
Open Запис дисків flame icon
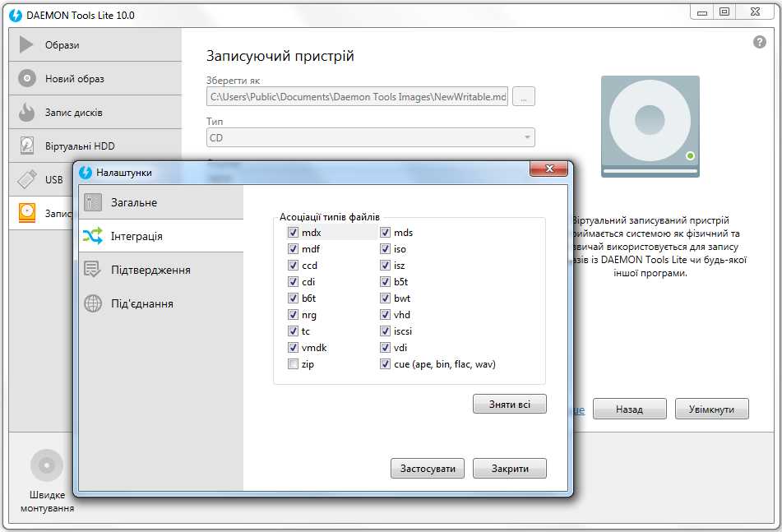point(27,113)
